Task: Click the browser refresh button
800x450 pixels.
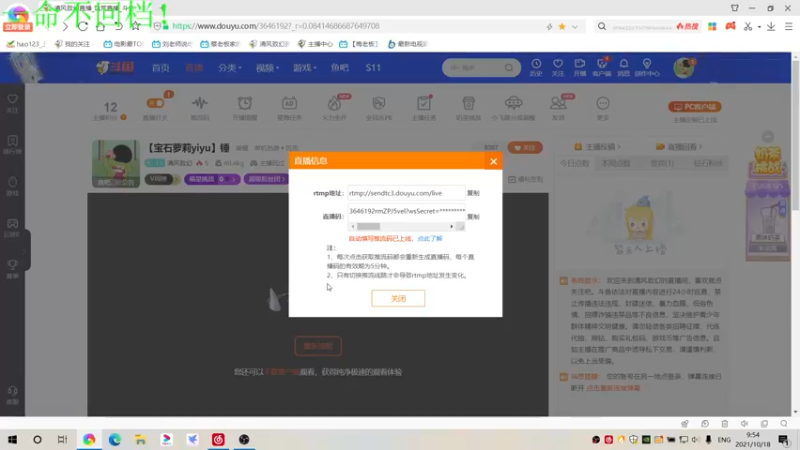Action: [83, 26]
